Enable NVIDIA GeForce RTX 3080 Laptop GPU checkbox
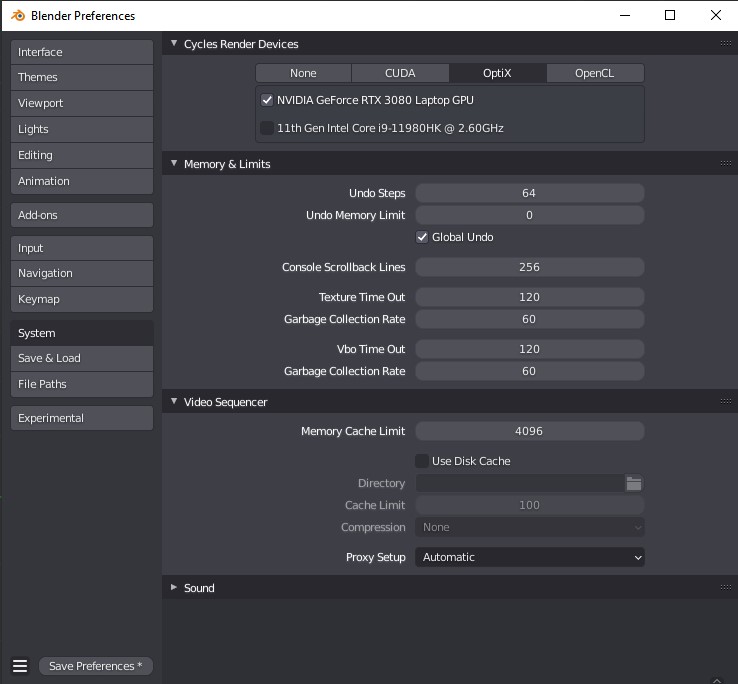Screen dimensions: 738x684 [267, 100]
